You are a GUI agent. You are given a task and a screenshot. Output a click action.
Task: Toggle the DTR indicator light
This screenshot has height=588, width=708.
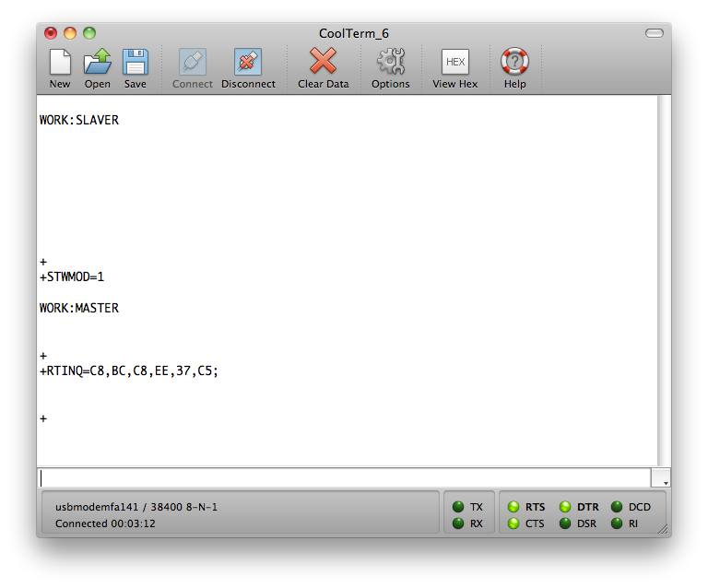click(x=565, y=507)
